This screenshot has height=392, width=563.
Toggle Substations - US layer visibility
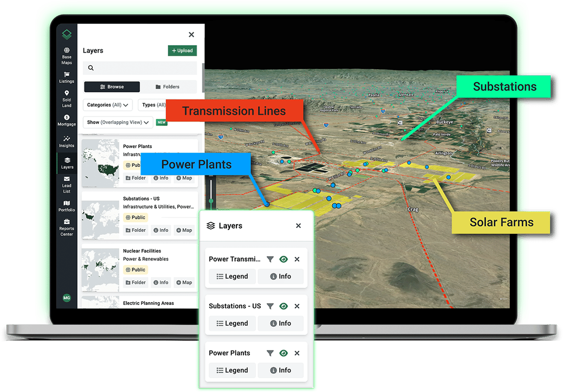(283, 306)
